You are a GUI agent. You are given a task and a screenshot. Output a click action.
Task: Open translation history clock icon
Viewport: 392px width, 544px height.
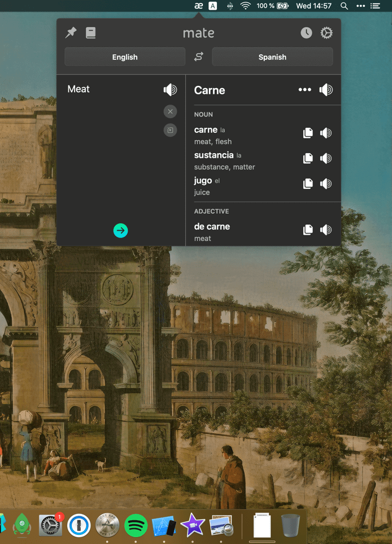click(x=306, y=33)
